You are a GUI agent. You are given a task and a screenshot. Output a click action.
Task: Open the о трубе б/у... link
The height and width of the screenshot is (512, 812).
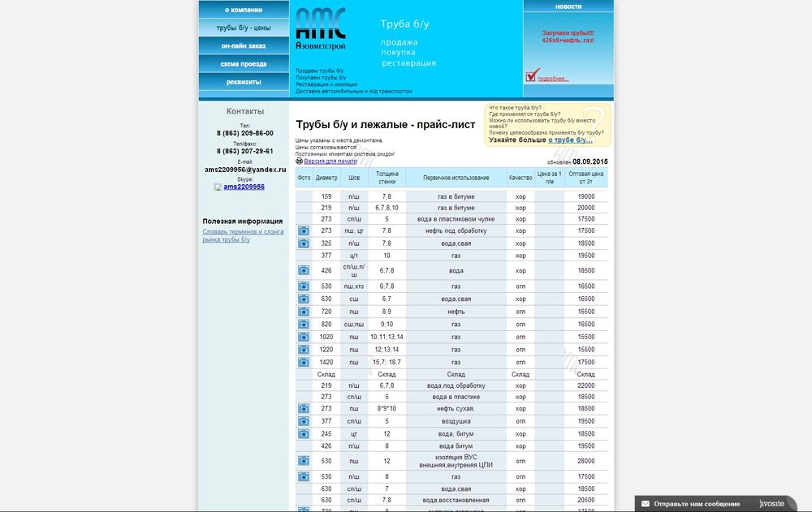coord(570,140)
